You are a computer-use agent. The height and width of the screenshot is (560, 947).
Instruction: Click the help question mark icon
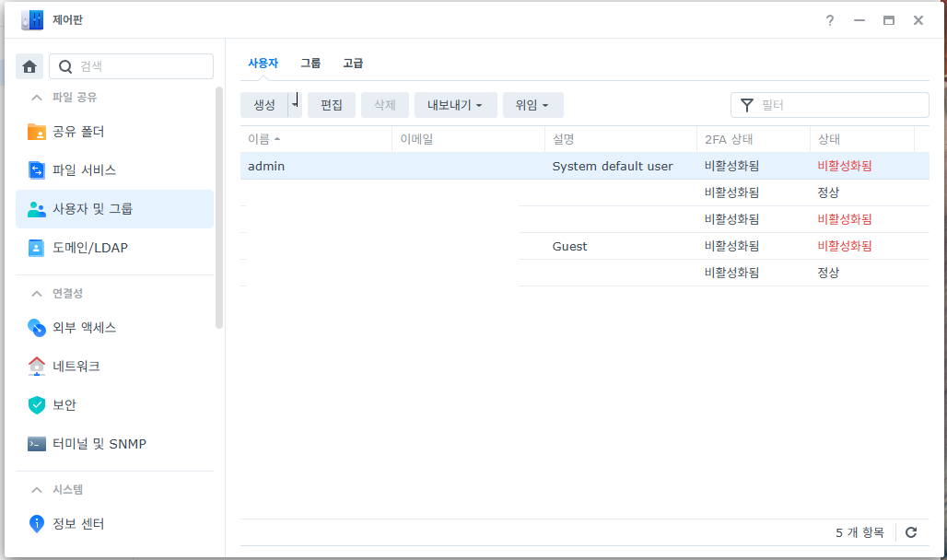[x=830, y=20]
